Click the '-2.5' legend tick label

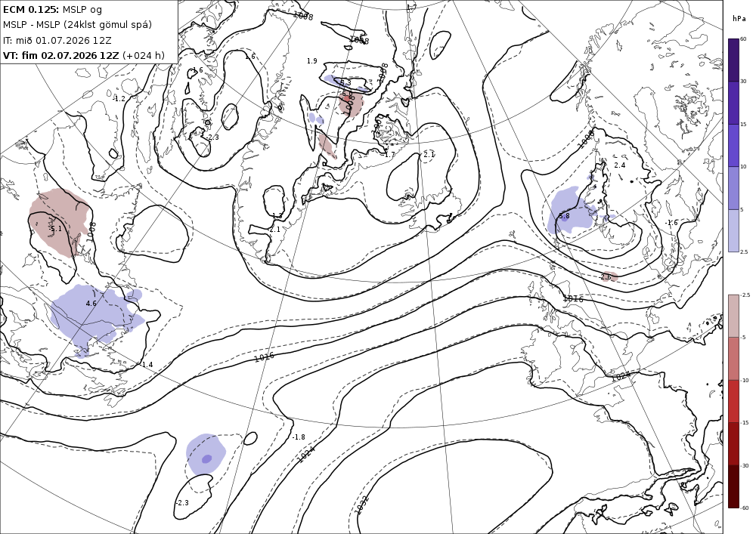(x=745, y=295)
